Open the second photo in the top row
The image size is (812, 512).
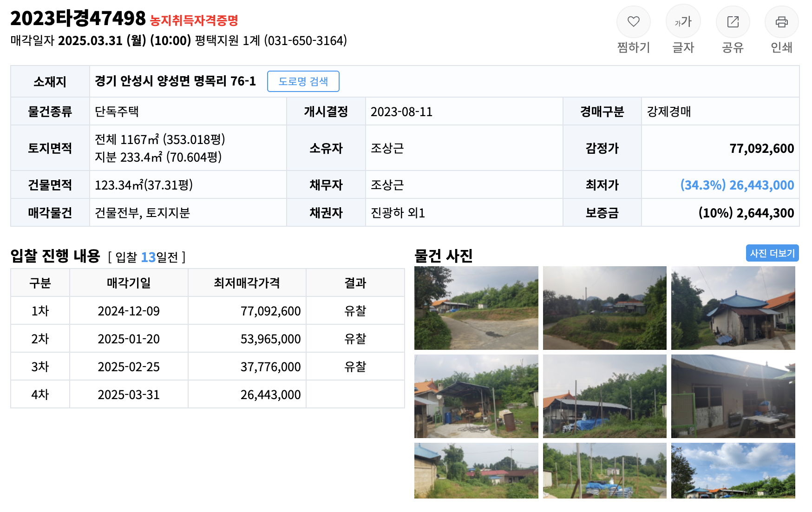(604, 308)
